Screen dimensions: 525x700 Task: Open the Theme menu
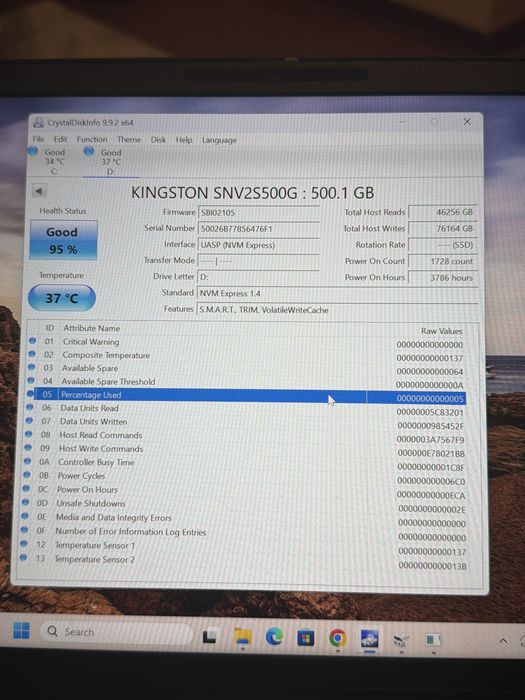pyautogui.click(x=129, y=140)
